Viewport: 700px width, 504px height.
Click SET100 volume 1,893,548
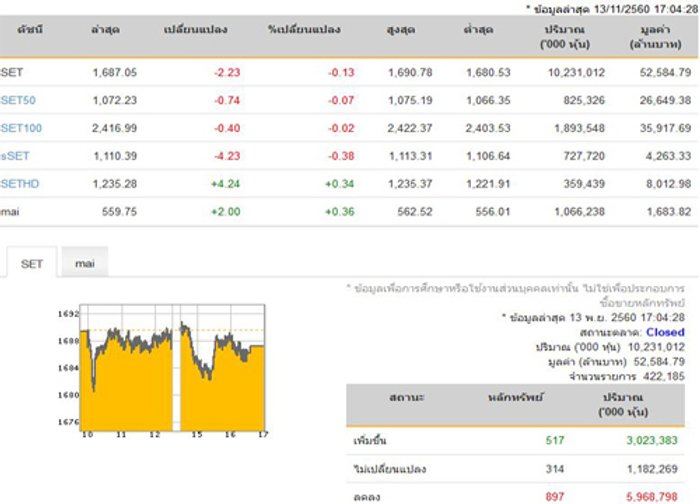579,128
